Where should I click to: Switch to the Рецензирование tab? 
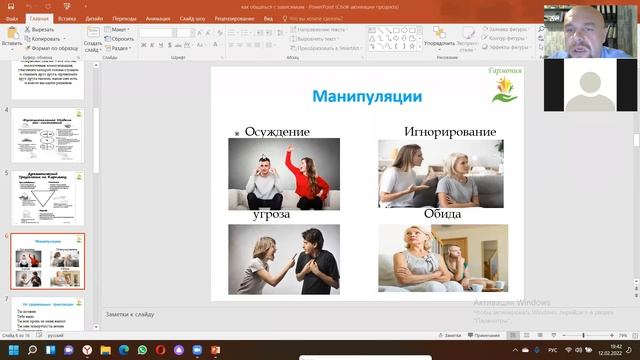click(x=234, y=19)
